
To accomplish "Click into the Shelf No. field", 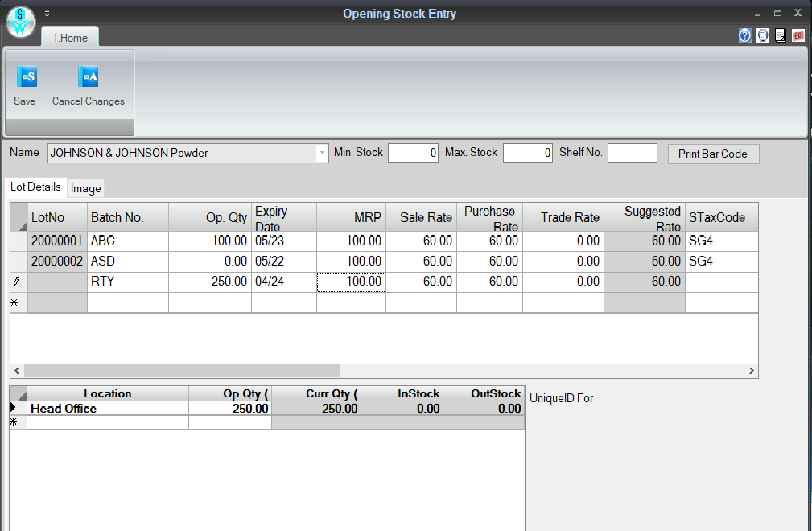I will (633, 153).
